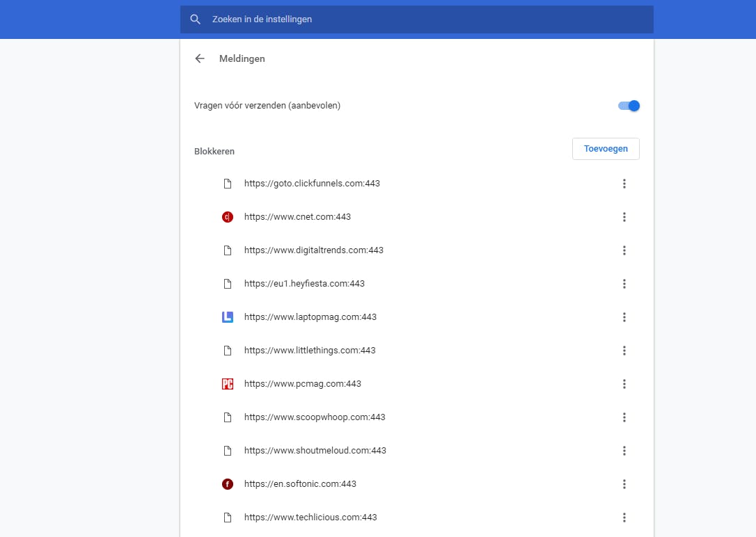
Task: Click the file icon beside goto.clickfunnels.com
Action: [227, 184]
